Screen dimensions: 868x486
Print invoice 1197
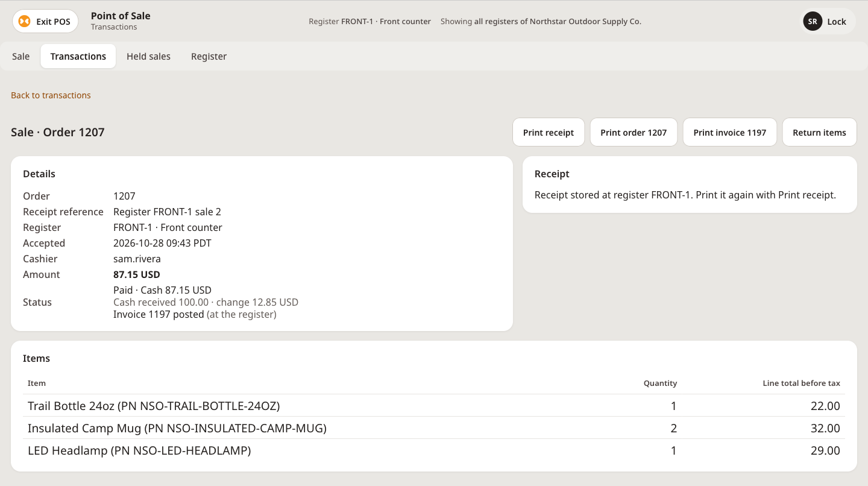pyautogui.click(x=729, y=132)
